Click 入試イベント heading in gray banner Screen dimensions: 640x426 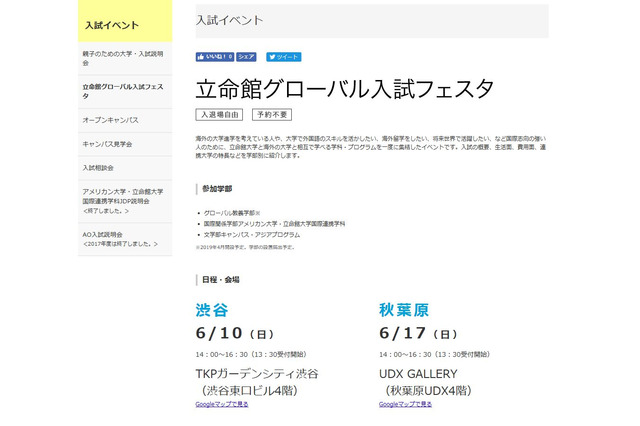(229, 20)
